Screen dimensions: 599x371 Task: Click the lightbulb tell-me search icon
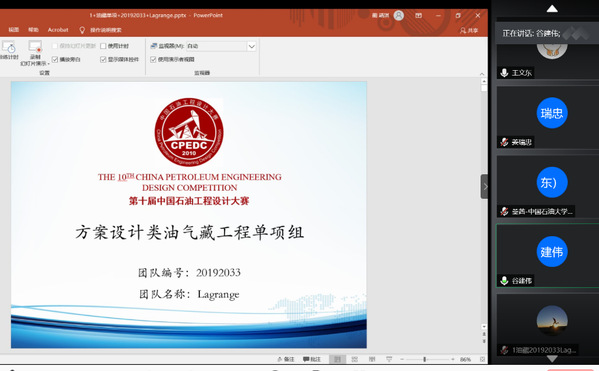(x=81, y=30)
